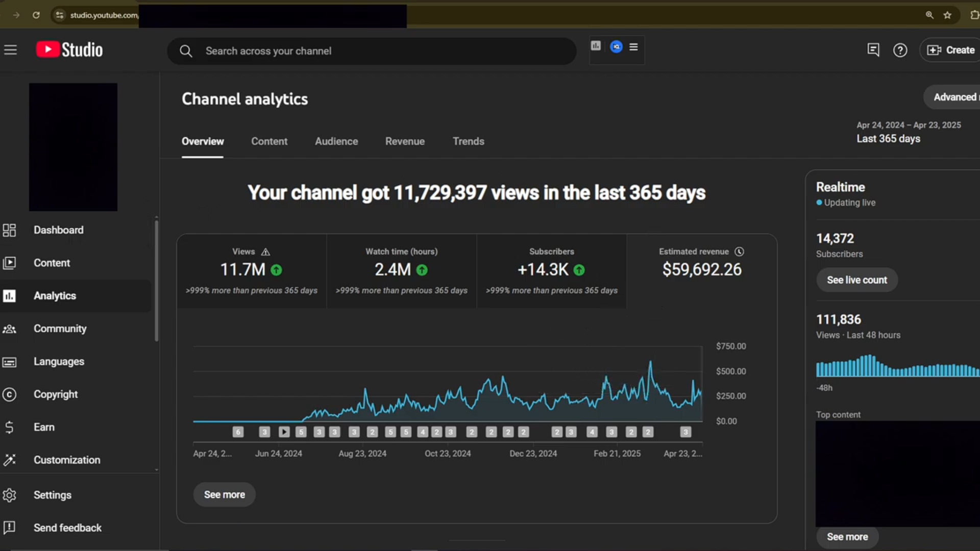Open the comments feedback icon in header
980x551 pixels.
(873, 50)
